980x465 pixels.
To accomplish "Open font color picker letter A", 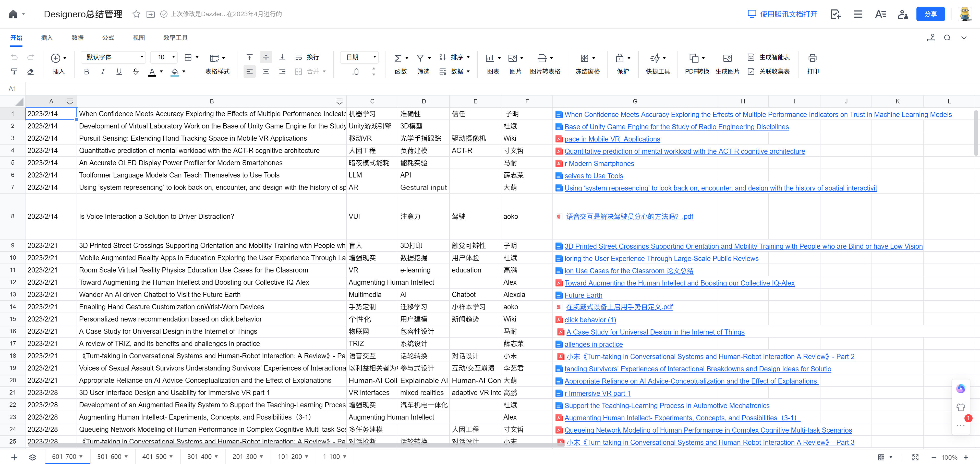I will click(152, 71).
